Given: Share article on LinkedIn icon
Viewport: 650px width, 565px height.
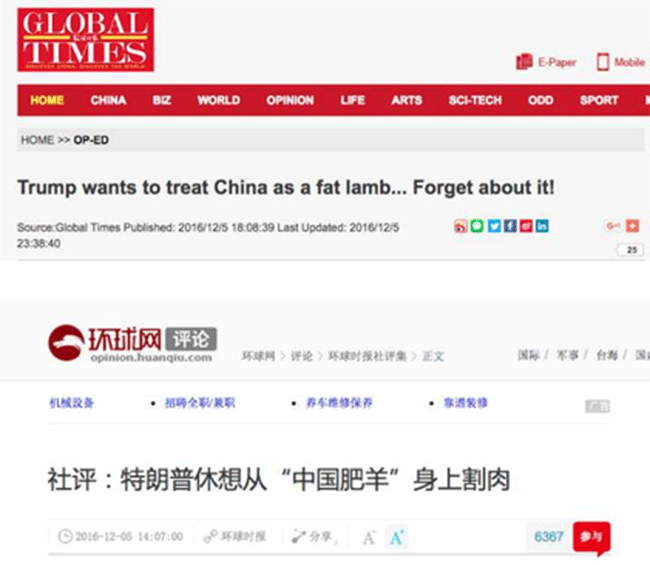Looking at the screenshot, I should [542, 226].
